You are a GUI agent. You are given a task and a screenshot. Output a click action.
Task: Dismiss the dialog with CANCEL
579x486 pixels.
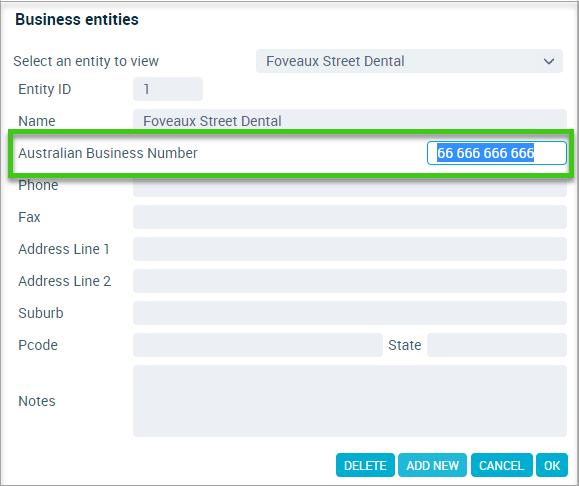(x=501, y=465)
